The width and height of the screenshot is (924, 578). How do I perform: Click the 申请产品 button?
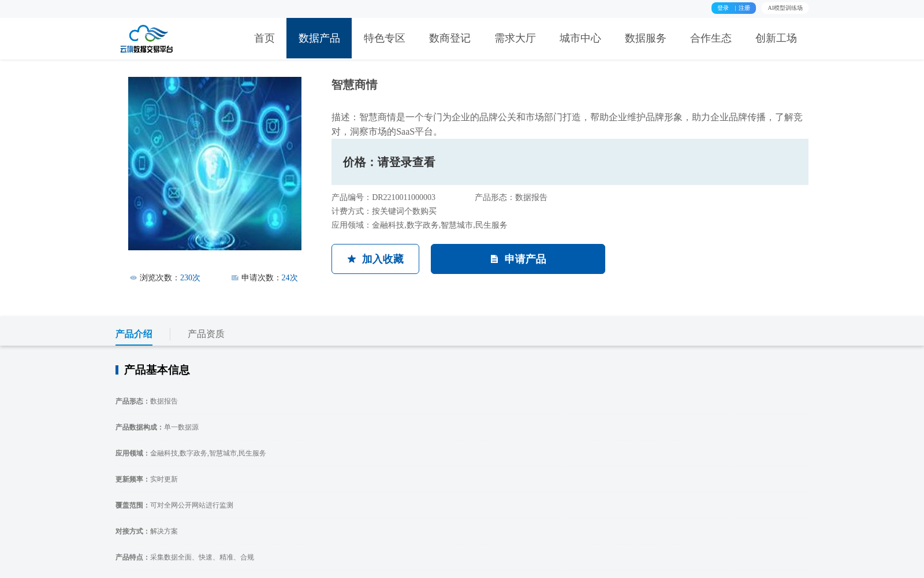click(x=518, y=259)
